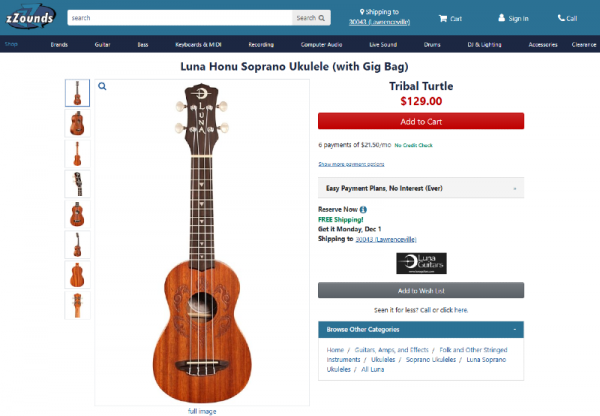This screenshot has width=600, height=416.
Task: Open the Drums navigation menu
Action: pyautogui.click(x=432, y=45)
